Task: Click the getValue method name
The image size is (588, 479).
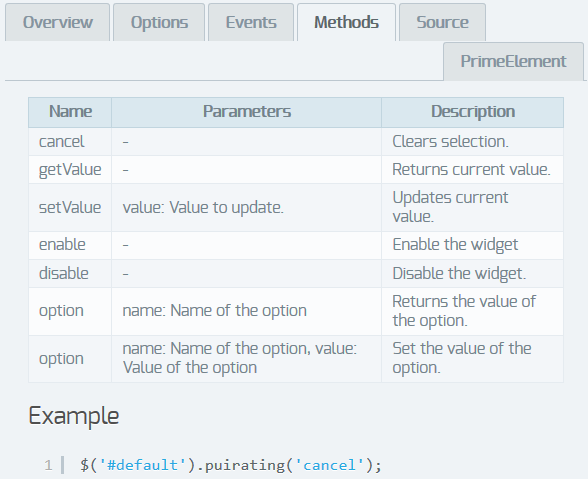Action: point(70,170)
